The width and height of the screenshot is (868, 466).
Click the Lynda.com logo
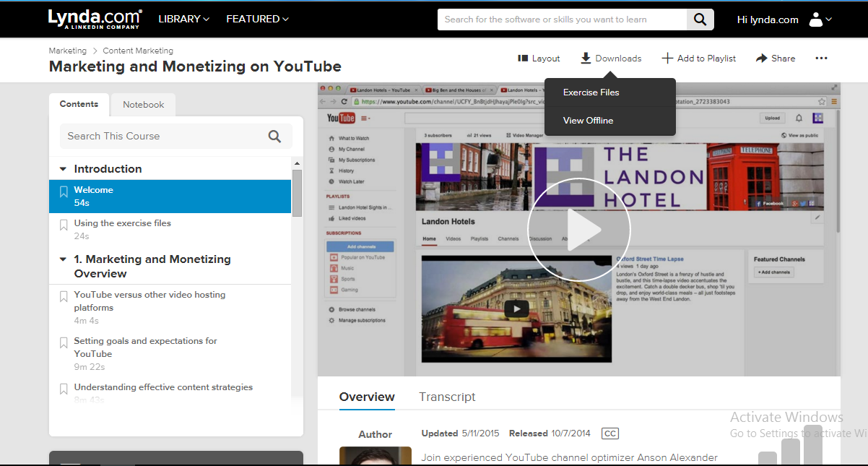95,19
